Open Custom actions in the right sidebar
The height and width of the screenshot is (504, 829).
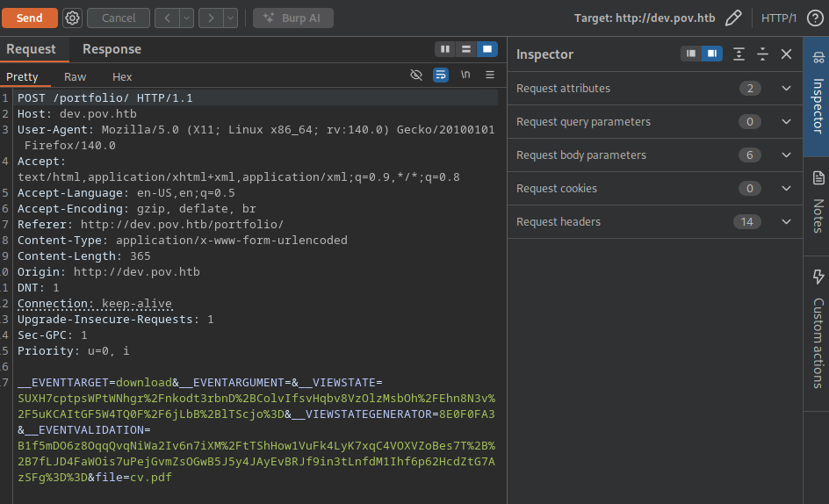coord(817,329)
